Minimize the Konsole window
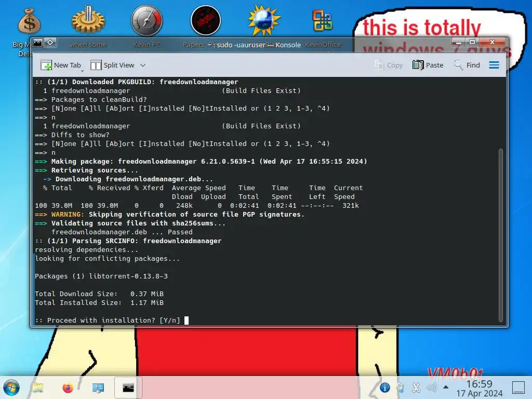The height and width of the screenshot is (399, 532). (459, 43)
